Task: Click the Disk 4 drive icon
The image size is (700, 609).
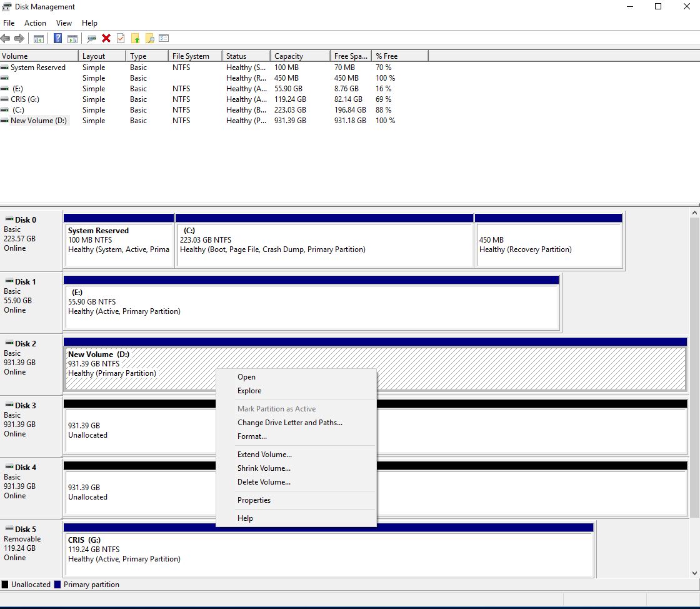Action: pyautogui.click(x=9, y=467)
